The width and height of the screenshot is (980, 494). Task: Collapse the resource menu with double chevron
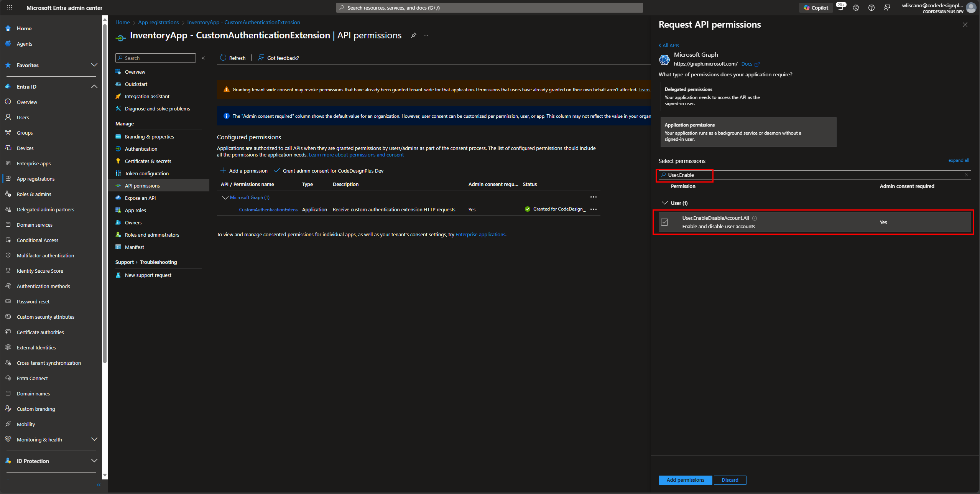203,58
